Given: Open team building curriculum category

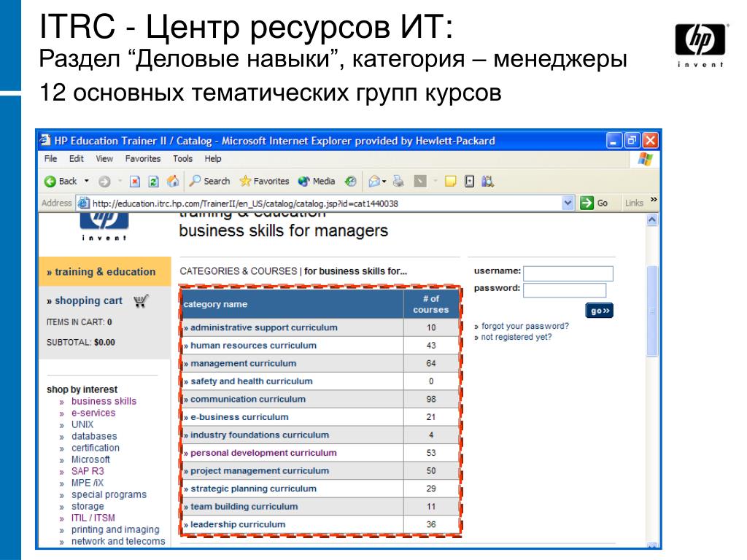Looking at the screenshot, I should pyautogui.click(x=244, y=507).
